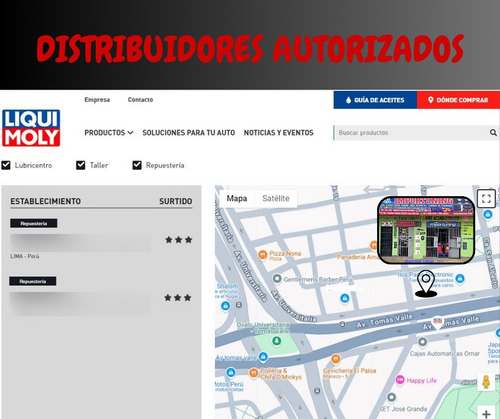The image size is (500, 419).
Task: Open Soluciones para tu auto menu
Action: point(189,133)
